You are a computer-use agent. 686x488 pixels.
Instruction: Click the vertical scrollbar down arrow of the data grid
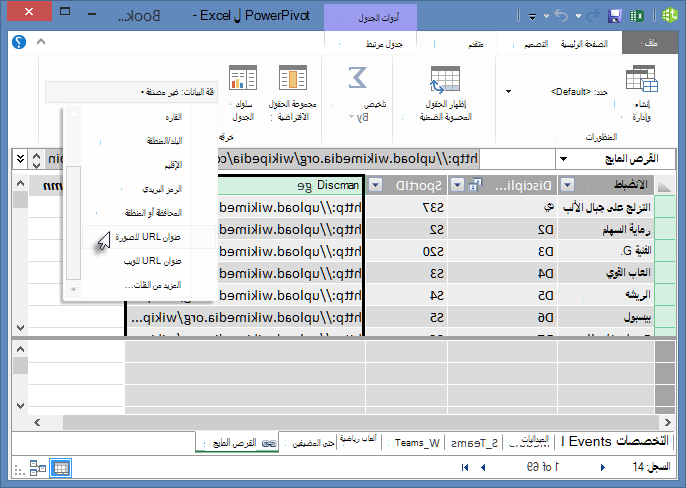(x=20, y=327)
